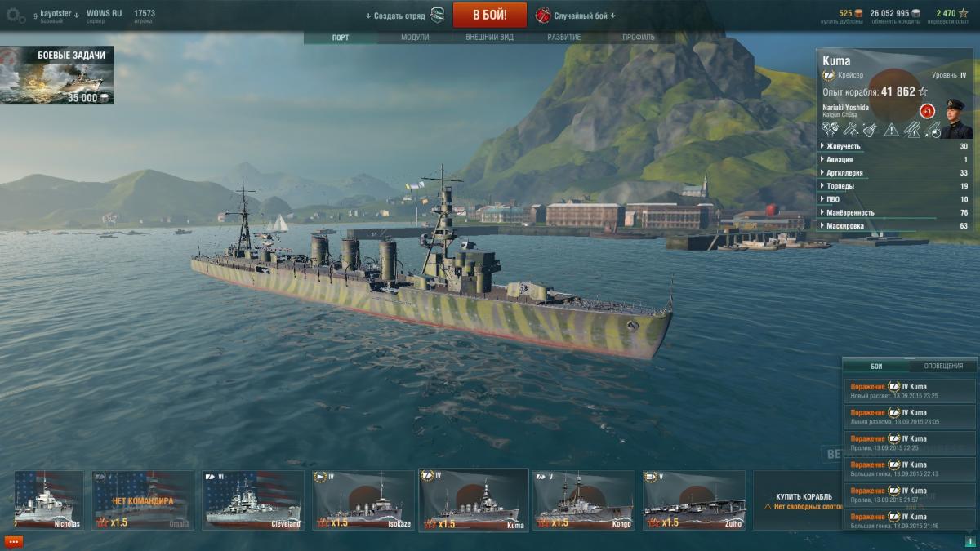Click the division creation icon

pyautogui.click(x=438, y=16)
